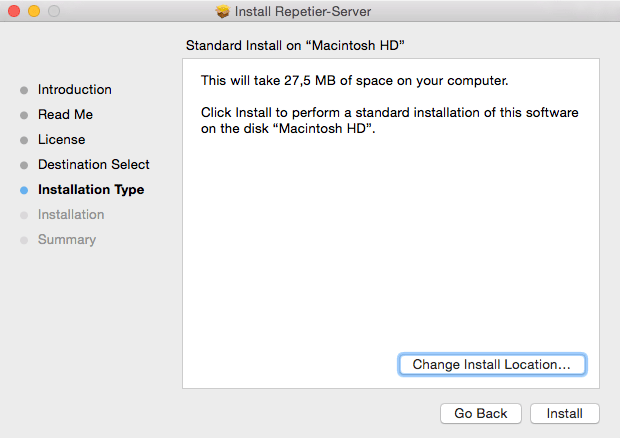Click the 27,5 MB space requirement text

(x=354, y=79)
